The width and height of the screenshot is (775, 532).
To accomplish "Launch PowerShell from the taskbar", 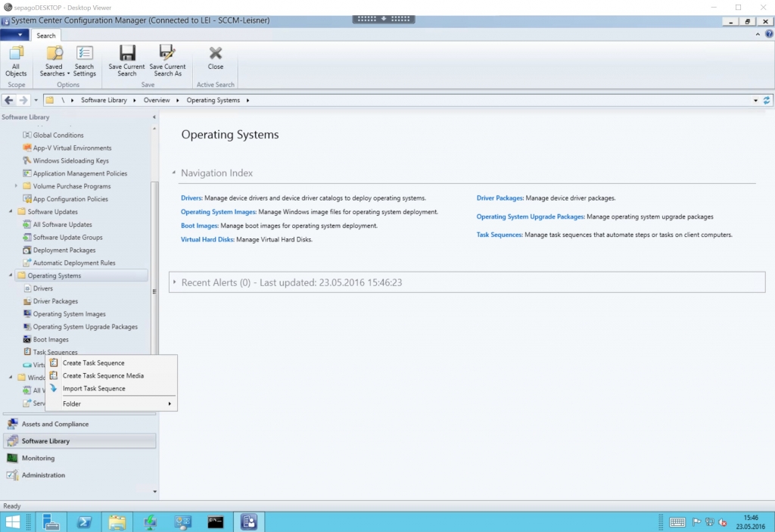I will 84,522.
